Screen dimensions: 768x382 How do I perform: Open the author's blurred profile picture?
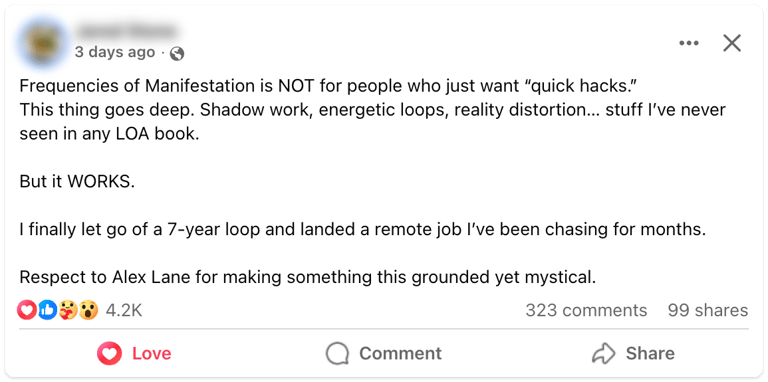point(45,43)
